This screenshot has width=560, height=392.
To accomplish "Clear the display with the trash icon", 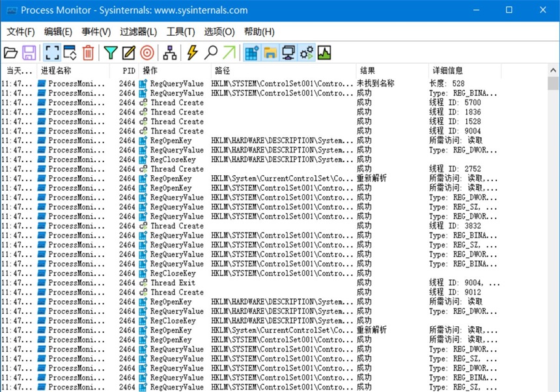I will point(88,53).
